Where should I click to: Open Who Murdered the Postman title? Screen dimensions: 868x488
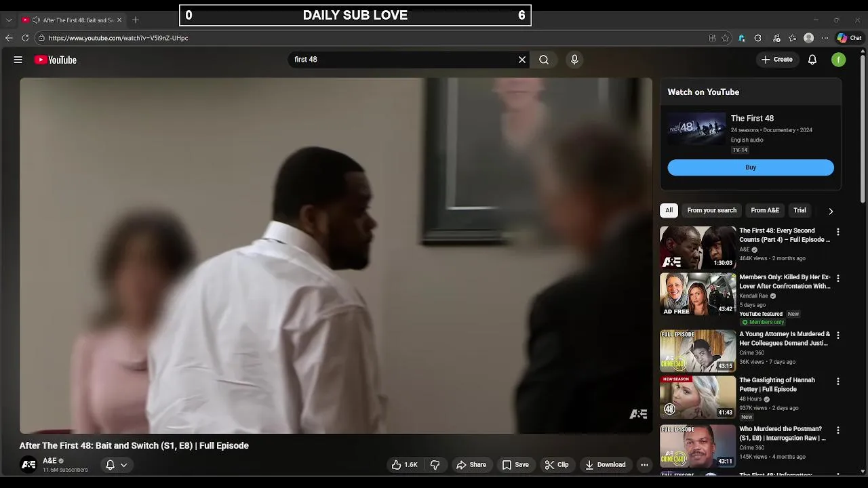[783, 434]
